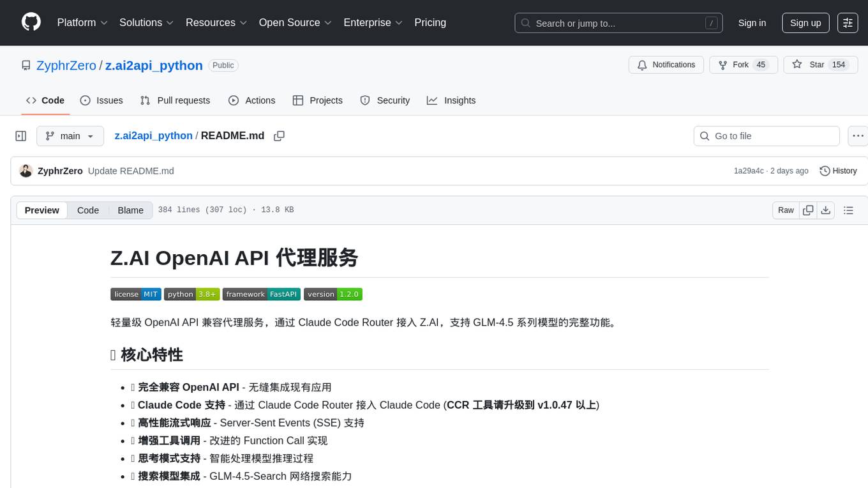Select the Code view toggle
Image resolution: width=868 pixels, height=488 pixels.
[88, 210]
